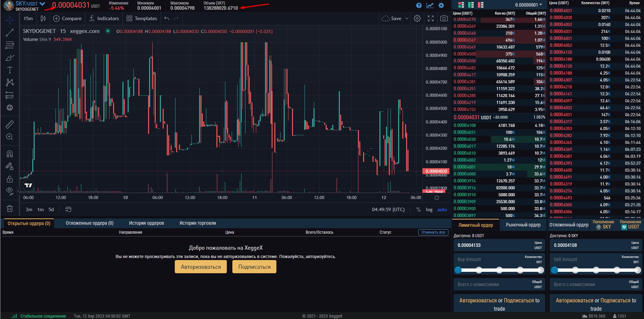Hide all drawings with eye icon

click(10, 191)
